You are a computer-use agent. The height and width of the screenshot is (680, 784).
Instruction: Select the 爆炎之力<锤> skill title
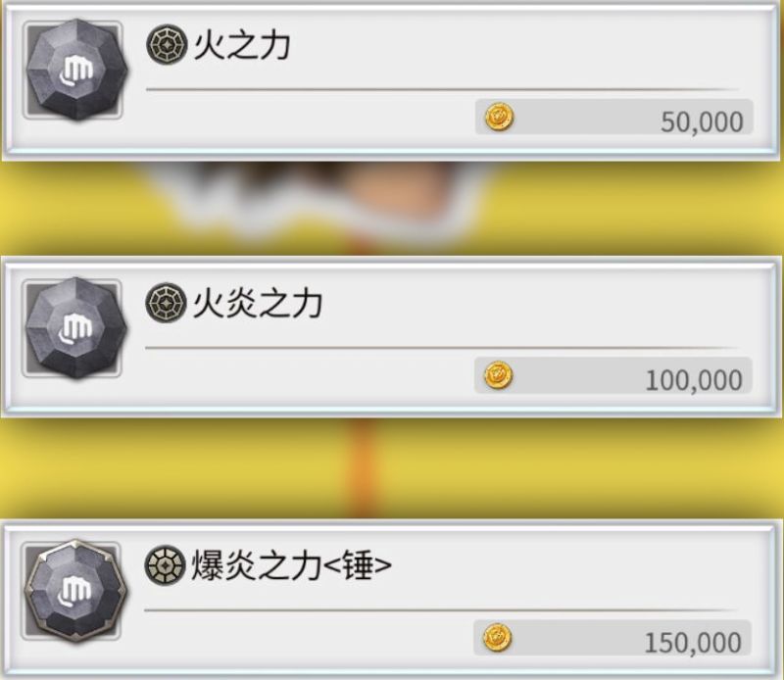[x=291, y=566]
